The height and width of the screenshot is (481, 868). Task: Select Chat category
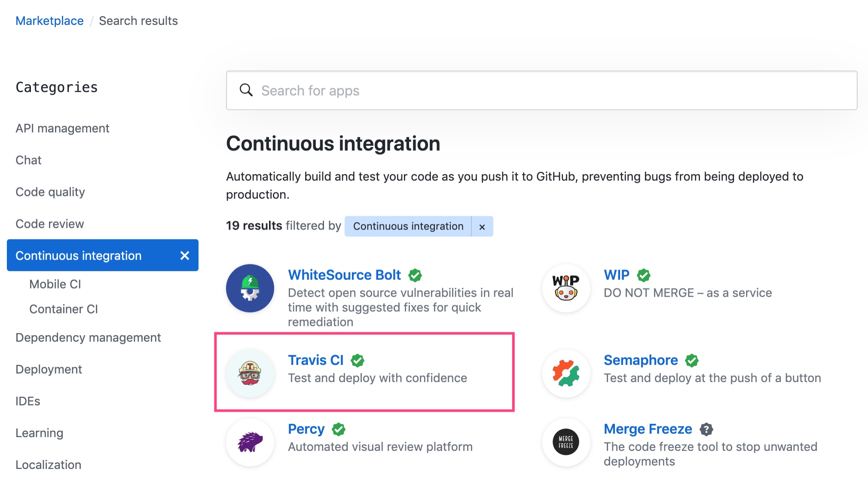coord(28,160)
